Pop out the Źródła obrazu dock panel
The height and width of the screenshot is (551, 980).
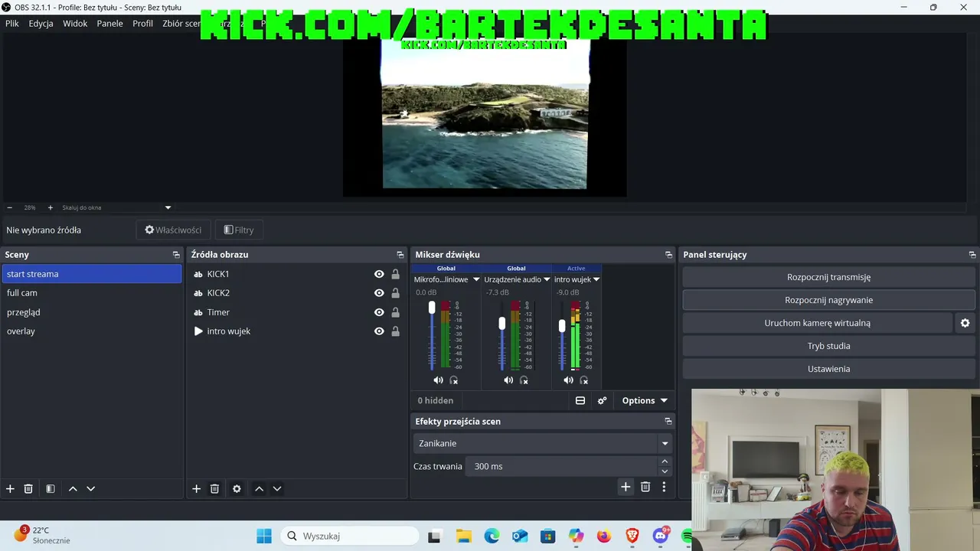[x=400, y=255]
